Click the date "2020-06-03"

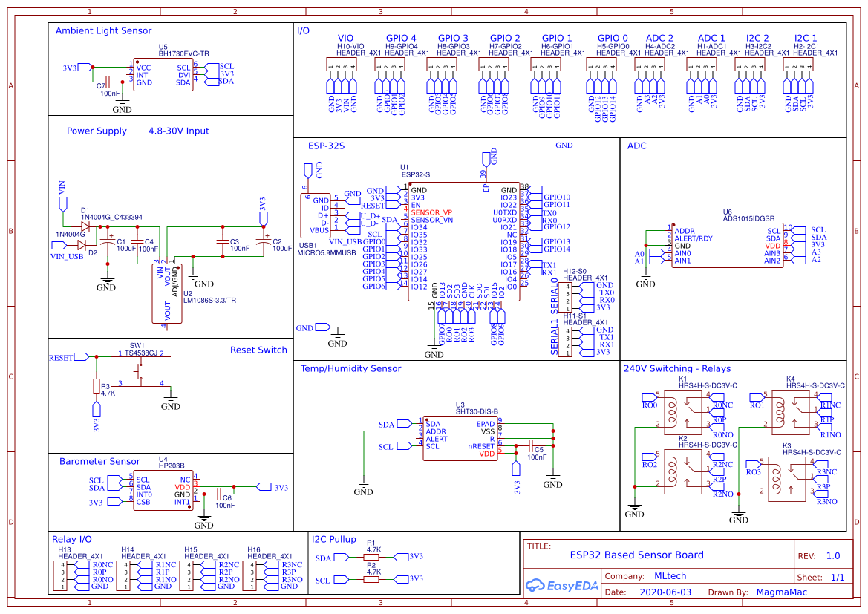(665, 592)
